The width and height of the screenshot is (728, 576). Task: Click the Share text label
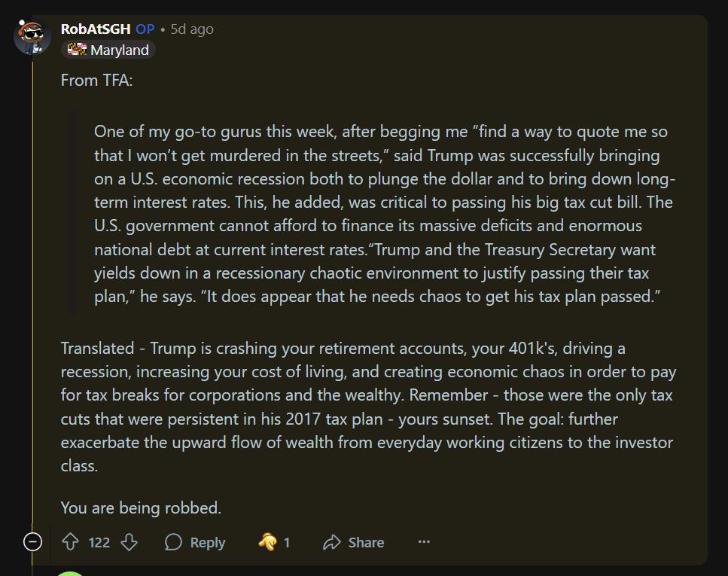coord(366,542)
